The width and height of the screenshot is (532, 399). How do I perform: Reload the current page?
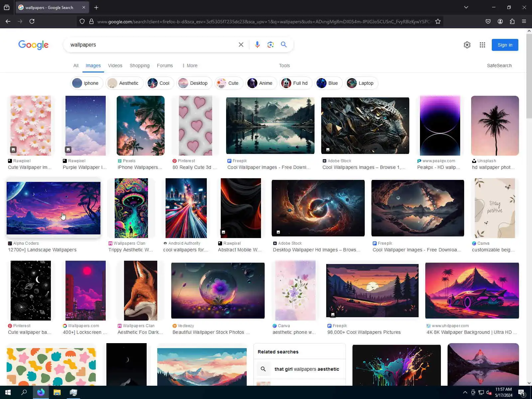coord(32,21)
